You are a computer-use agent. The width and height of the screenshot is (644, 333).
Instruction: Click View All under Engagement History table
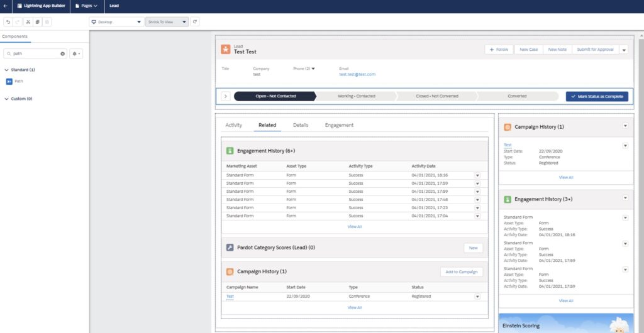click(x=355, y=226)
